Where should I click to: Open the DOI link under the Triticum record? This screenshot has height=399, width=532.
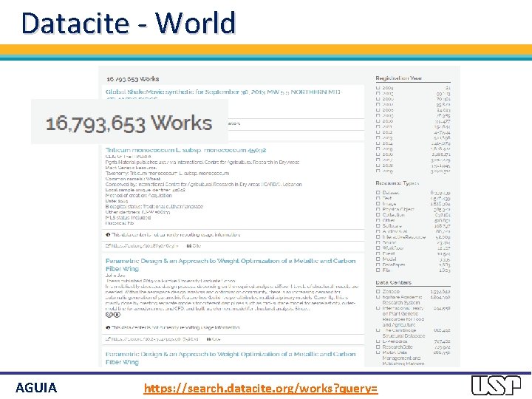coord(142,245)
